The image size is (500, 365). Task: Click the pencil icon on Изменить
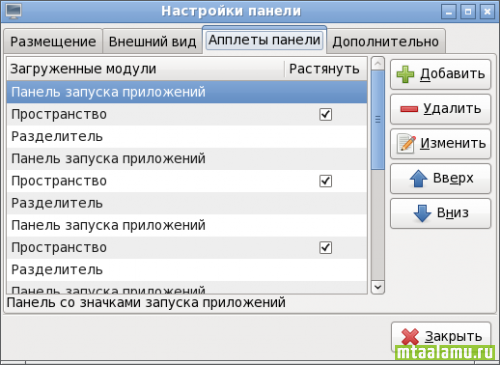tap(406, 144)
